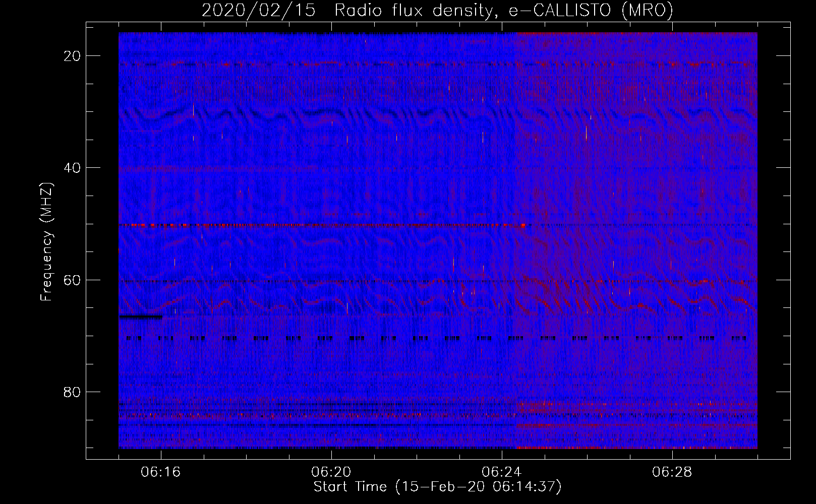Click the 'Frequency (MHZ)' y-axis label
The height and width of the screenshot is (504, 816).
click(46, 242)
